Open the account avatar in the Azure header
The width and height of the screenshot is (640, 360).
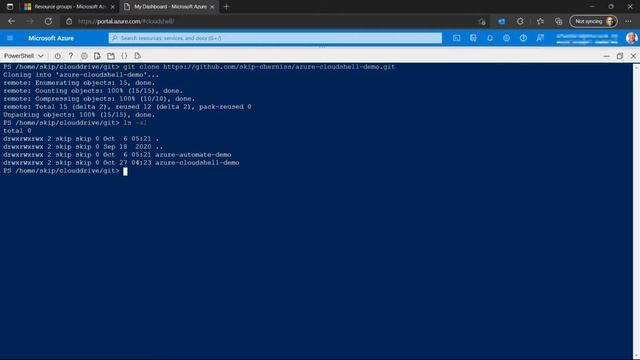(631, 38)
